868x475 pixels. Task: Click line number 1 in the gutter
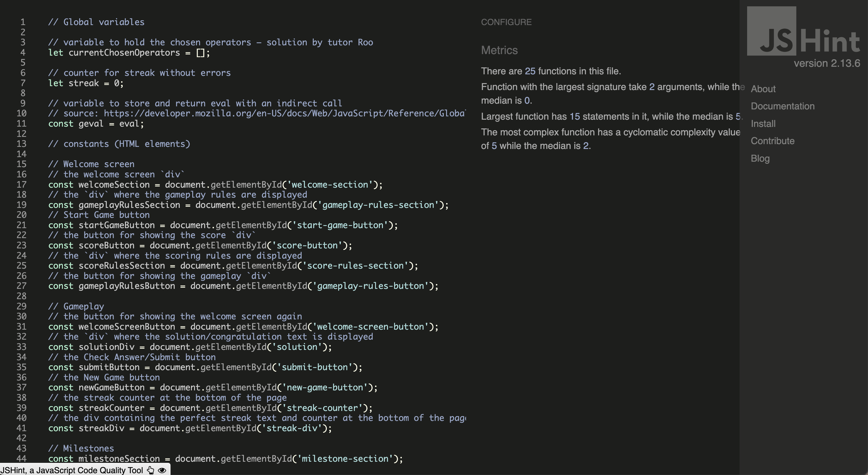[x=23, y=22]
